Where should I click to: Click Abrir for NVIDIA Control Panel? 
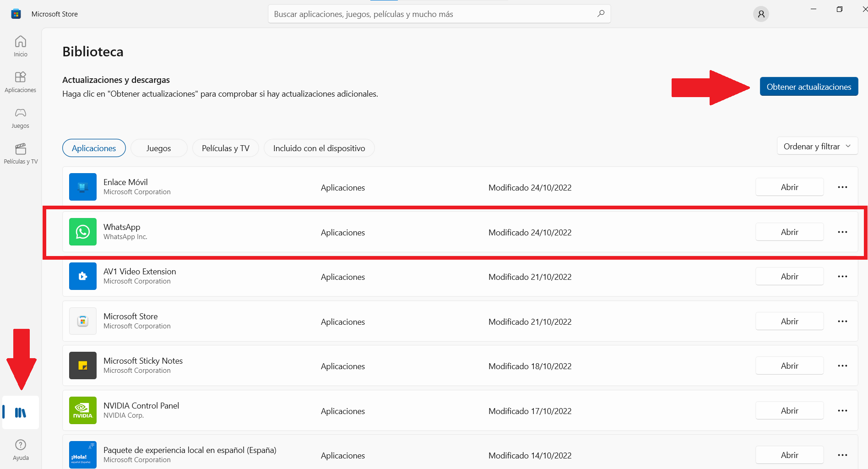click(x=790, y=410)
